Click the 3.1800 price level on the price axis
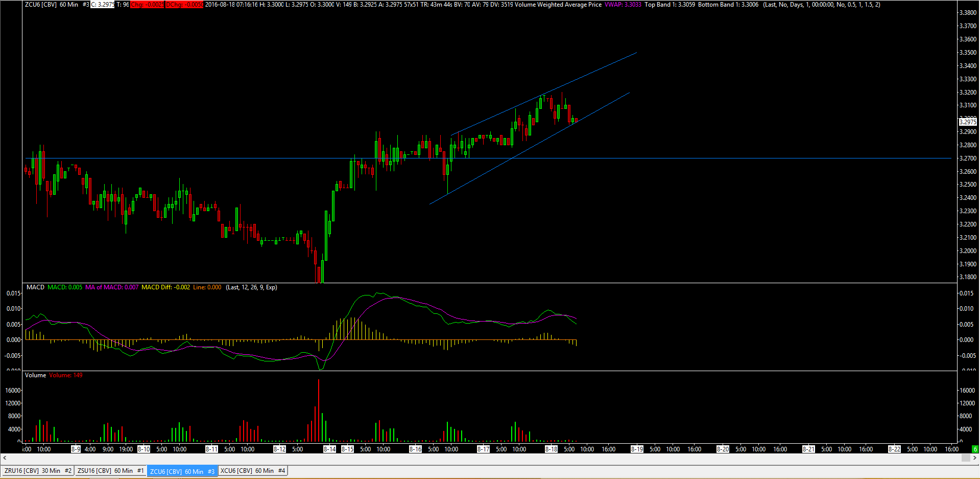Image resolution: width=980 pixels, height=479 pixels. tap(968, 277)
